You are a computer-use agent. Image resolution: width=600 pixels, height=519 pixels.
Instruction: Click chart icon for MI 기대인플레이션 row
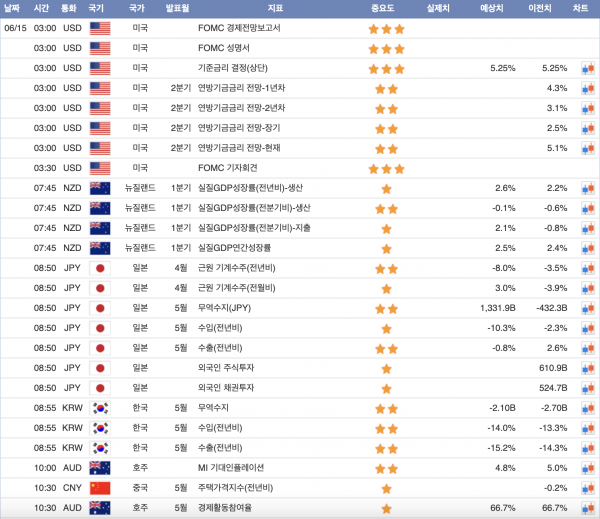[587, 467]
